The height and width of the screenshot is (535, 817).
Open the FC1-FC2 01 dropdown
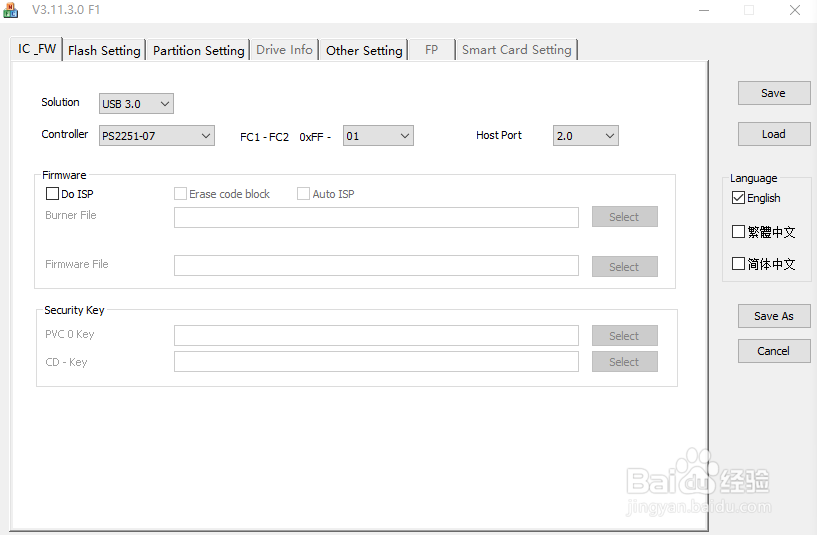point(378,135)
